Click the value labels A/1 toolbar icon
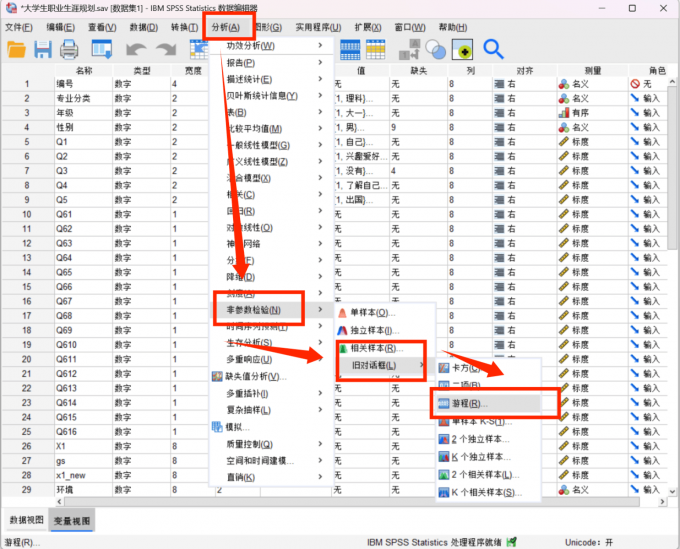The width and height of the screenshot is (680, 549). click(409, 49)
